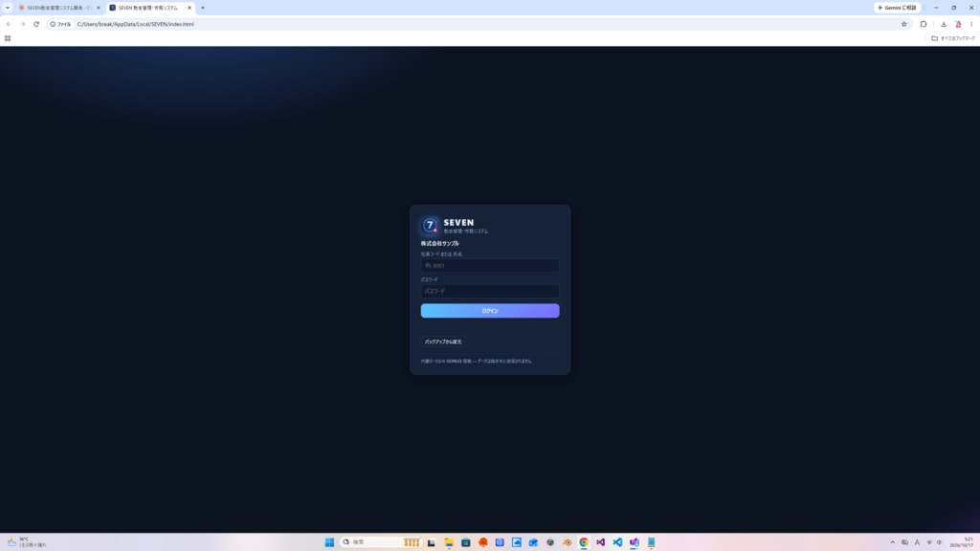980x551 pixels.
Task: Open the すべてのブックマーク folder
Action: (x=953, y=38)
